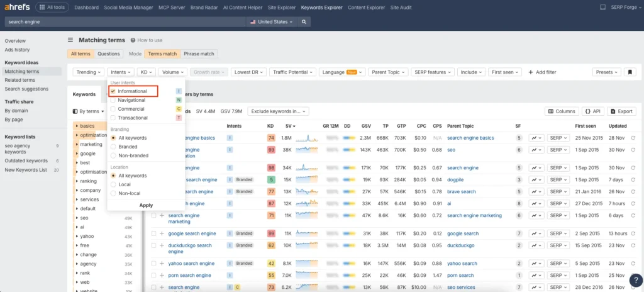Apply the selected intent filters

pyautogui.click(x=146, y=205)
